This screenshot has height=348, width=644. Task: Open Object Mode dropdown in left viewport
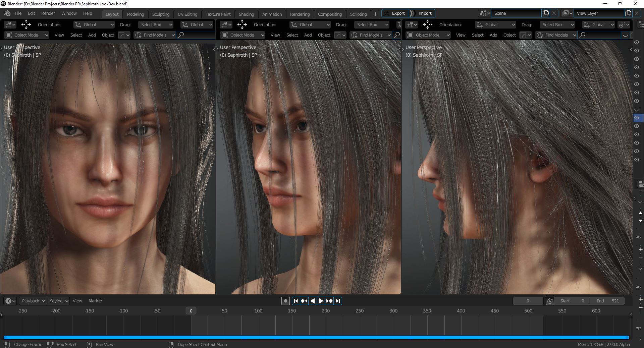coord(27,35)
